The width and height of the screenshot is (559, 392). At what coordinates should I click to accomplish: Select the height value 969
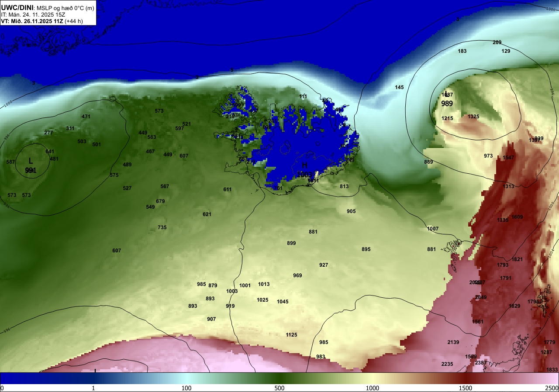pyautogui.click(x=297, y=275)
